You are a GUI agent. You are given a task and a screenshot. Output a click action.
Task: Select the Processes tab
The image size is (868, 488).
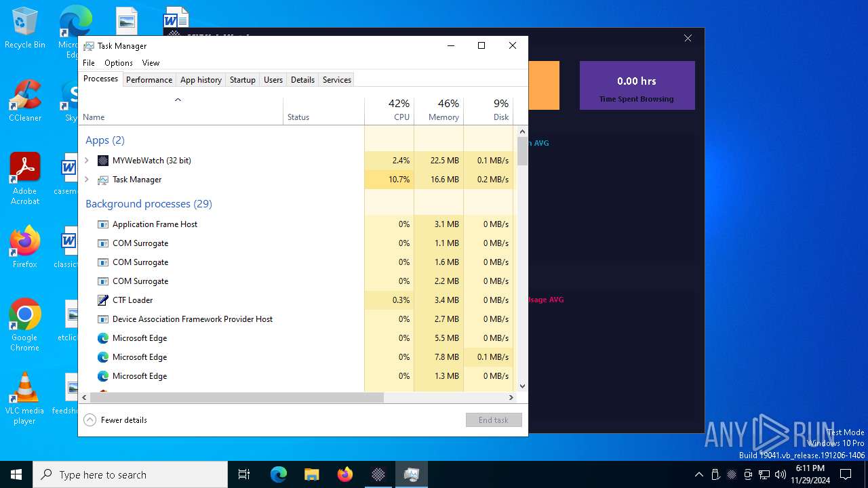click(x=100, y=79)
